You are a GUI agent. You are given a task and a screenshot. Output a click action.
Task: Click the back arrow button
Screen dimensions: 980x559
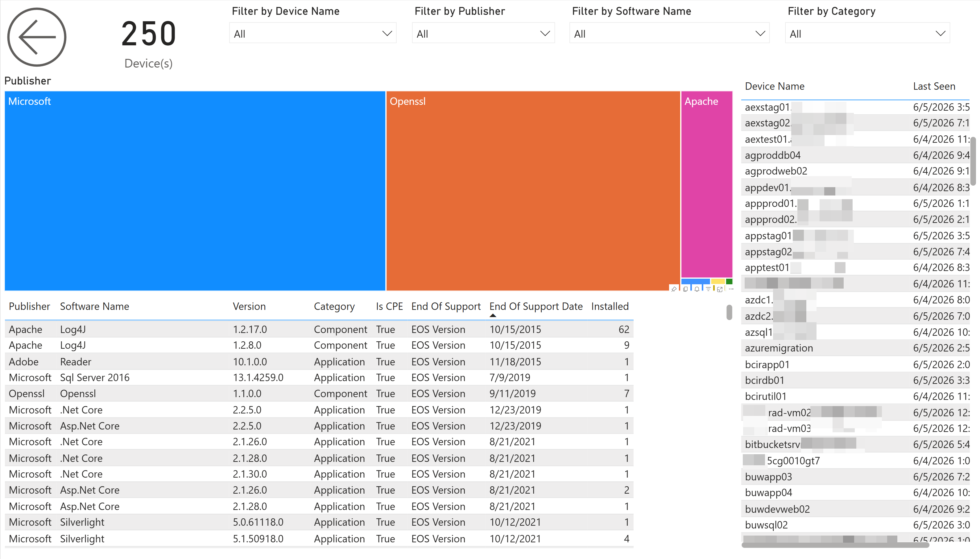pyautogui.click(x=37, y=37)
